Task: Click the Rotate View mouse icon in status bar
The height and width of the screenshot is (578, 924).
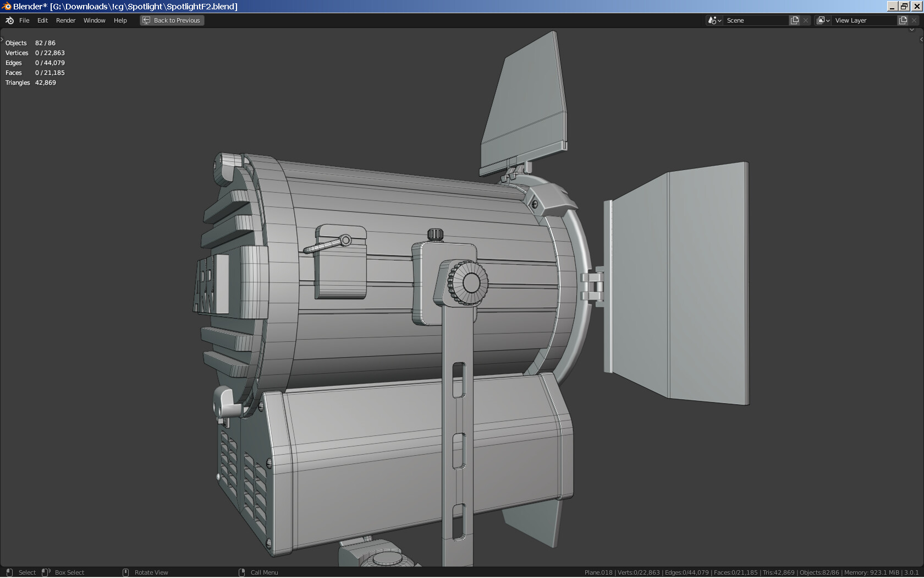Action: (125, 572)
